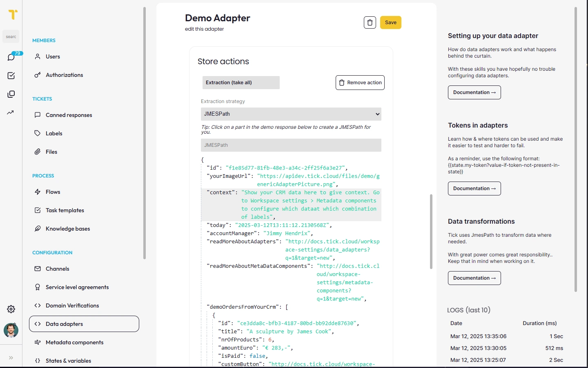Click the main adapter panel scrollbar
Image resolution: width=588 pixels, height=368 pixels.
[x=431, y=231]
